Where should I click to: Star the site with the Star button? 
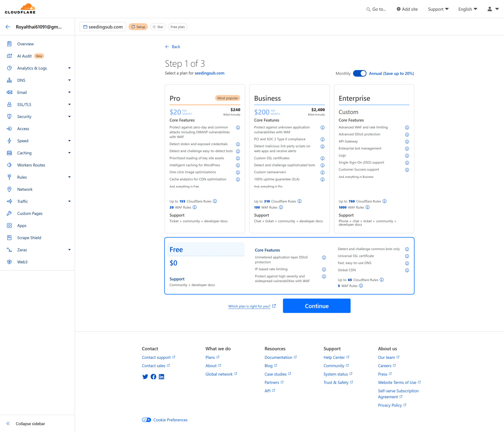pos(158,27)
